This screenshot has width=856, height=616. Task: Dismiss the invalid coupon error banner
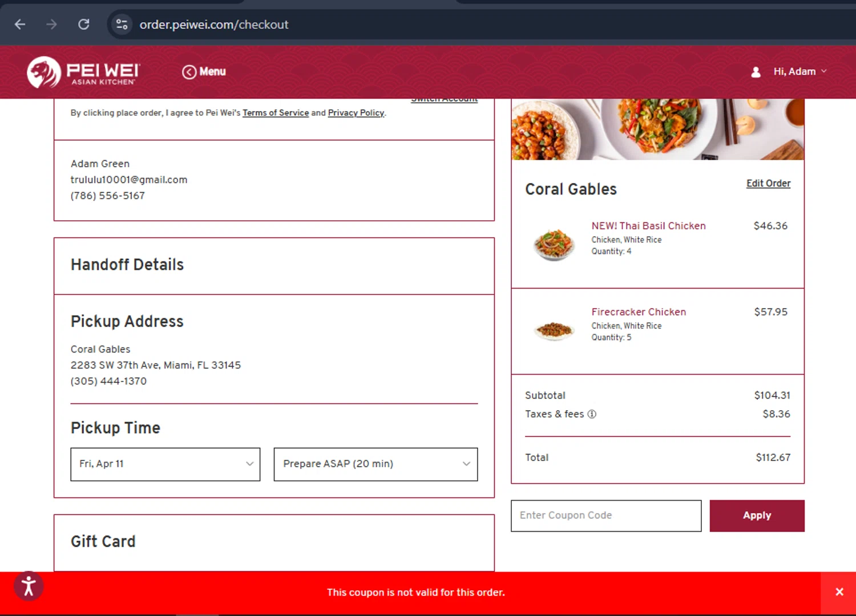coord(839,592)
